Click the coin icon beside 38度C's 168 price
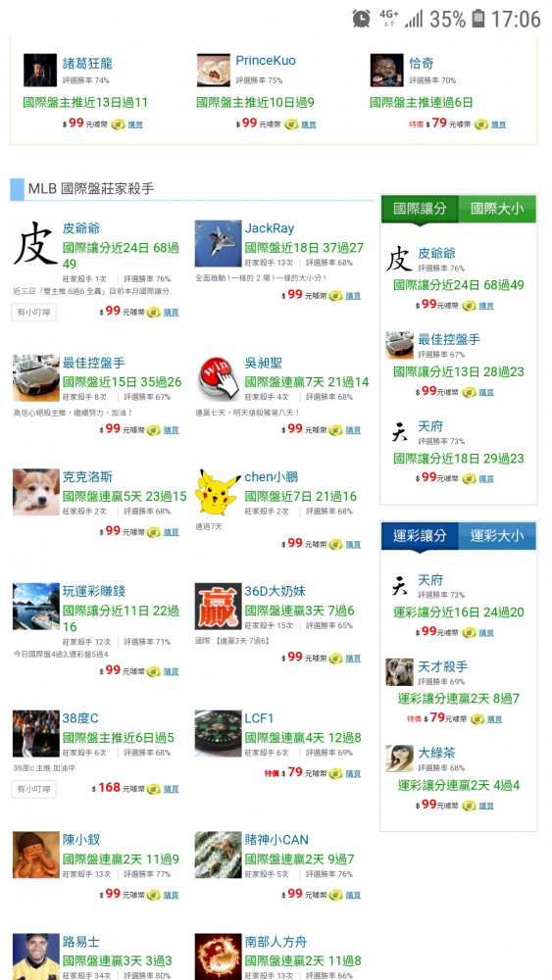Viewport: 552px width, 980px height. tap(153, 789)
